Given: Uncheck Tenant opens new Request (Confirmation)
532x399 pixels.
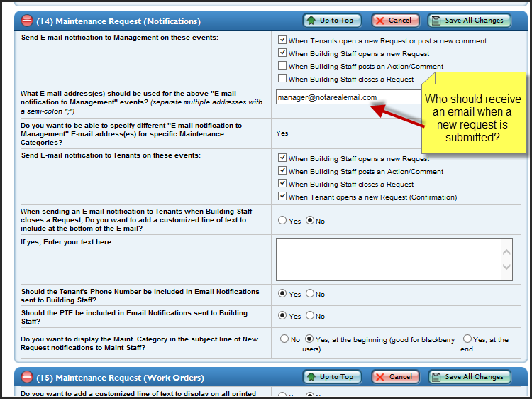Looking at the screenshot, I should coord(282,196).
